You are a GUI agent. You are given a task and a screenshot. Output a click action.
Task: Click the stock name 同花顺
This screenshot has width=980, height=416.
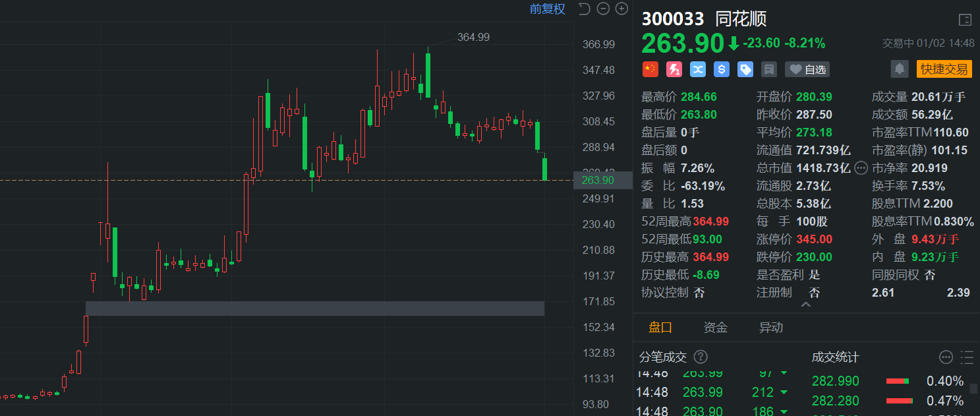[x=741, y=19]
